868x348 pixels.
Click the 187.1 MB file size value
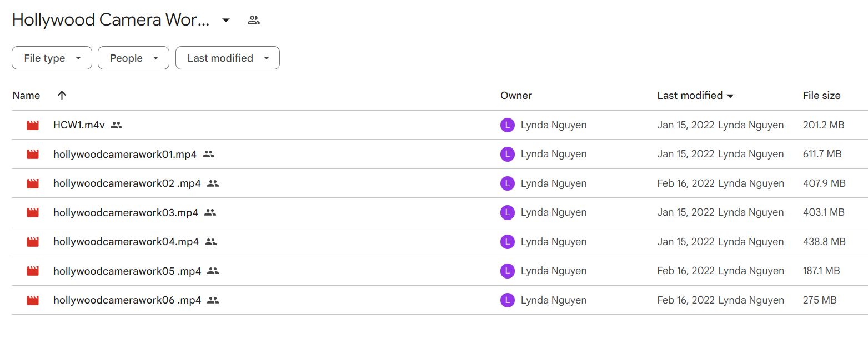tap(821, 271)
